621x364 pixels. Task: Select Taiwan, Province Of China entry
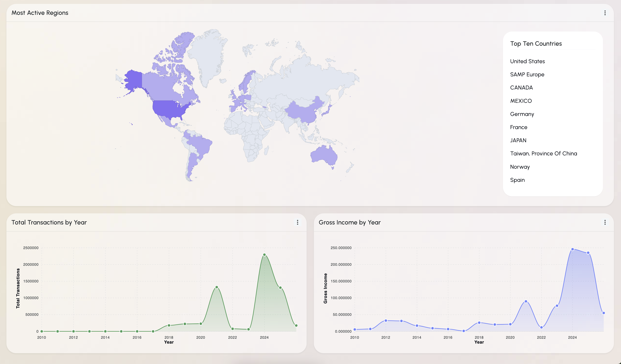click(x=544, y=154)
